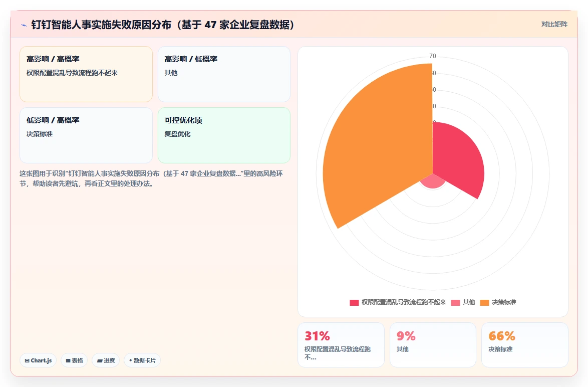Screen dimensions: 588x387
Task: Select the 高影响 / 低概率 card
Action: [x=224, y=74]
